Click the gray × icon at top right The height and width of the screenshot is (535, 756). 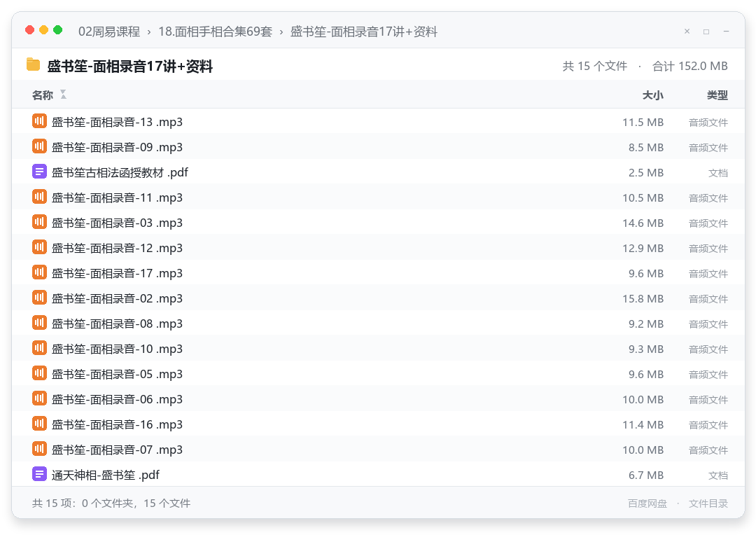[687, 32]
